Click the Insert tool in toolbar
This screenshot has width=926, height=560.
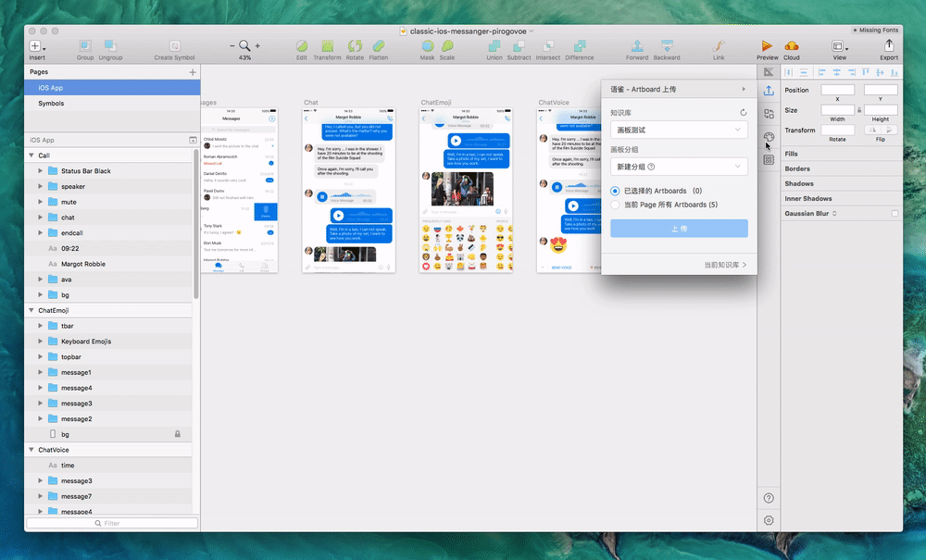pyautogui.click(x=36, y=46)
